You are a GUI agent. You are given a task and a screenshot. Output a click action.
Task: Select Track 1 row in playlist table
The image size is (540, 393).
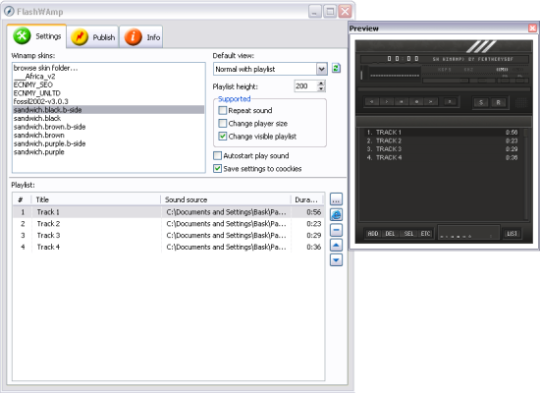click(168, 212)
